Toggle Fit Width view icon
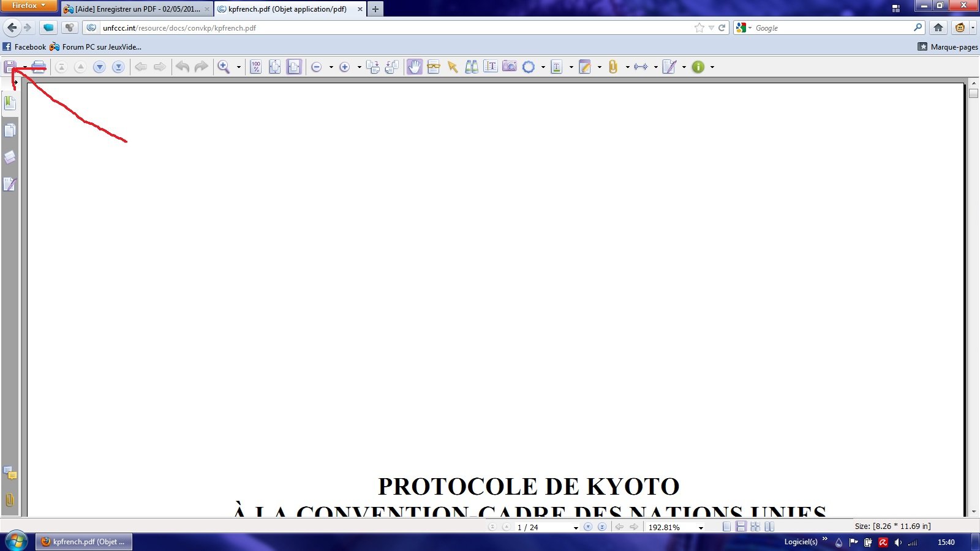Image resolution: width=980 pixels, height=551 pixels. (x=294, y=67)
